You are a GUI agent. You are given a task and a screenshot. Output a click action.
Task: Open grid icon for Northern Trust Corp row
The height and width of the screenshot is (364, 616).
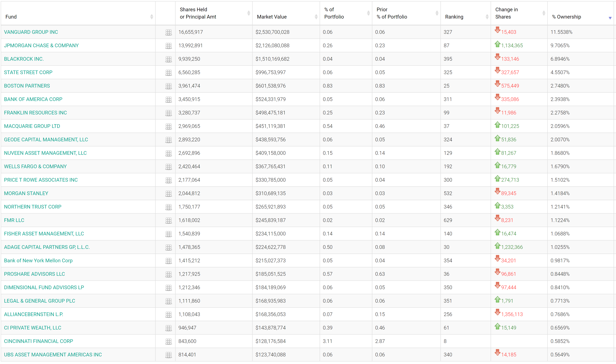tap(168, 207)
